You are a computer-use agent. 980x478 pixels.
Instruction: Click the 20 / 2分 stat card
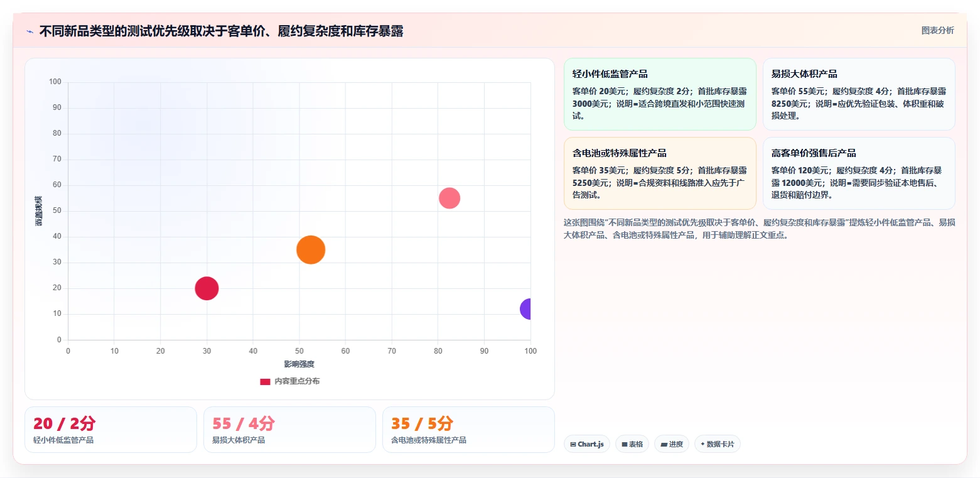(x=110, y=430)
